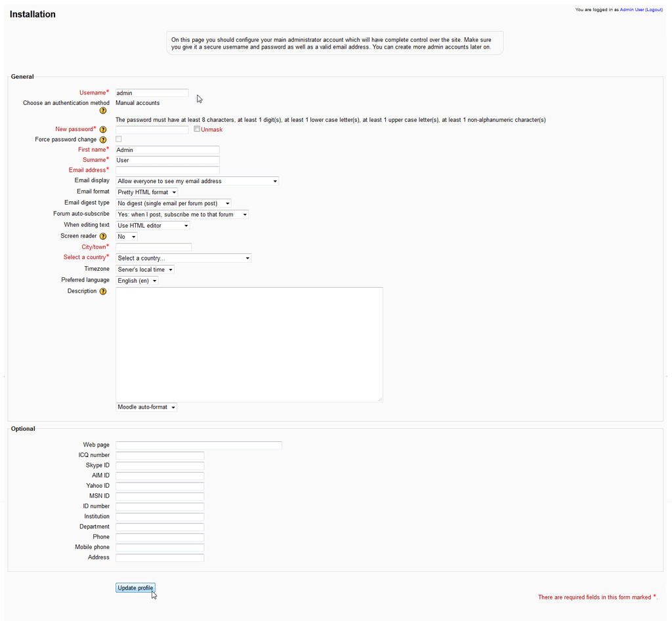
Task: Expand Forum auto-subscribe dropdown
Action: (182, 214)
